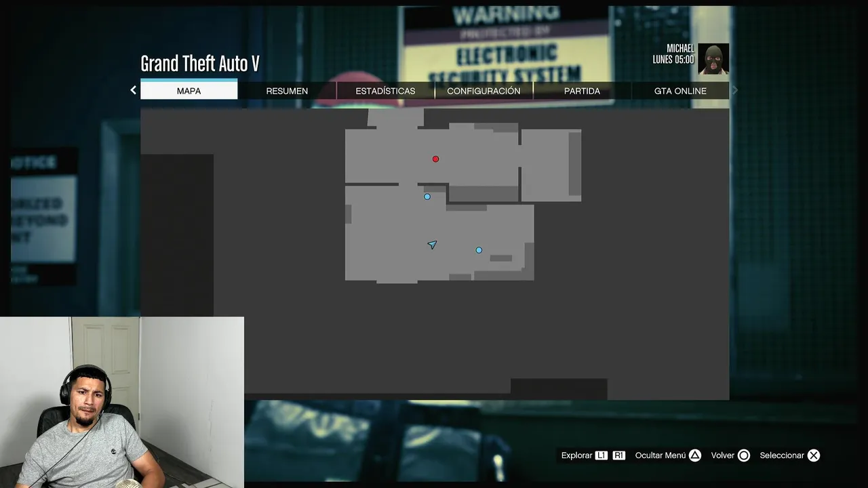Image resolution: width=868 pixels, height=488 pixels.
Task: Click the right arrow after GTA ONLINE
Action: [735, 90]
